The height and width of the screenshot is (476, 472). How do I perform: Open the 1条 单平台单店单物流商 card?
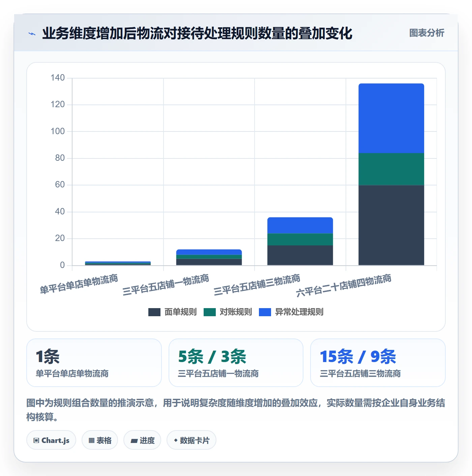coord(94,363)
